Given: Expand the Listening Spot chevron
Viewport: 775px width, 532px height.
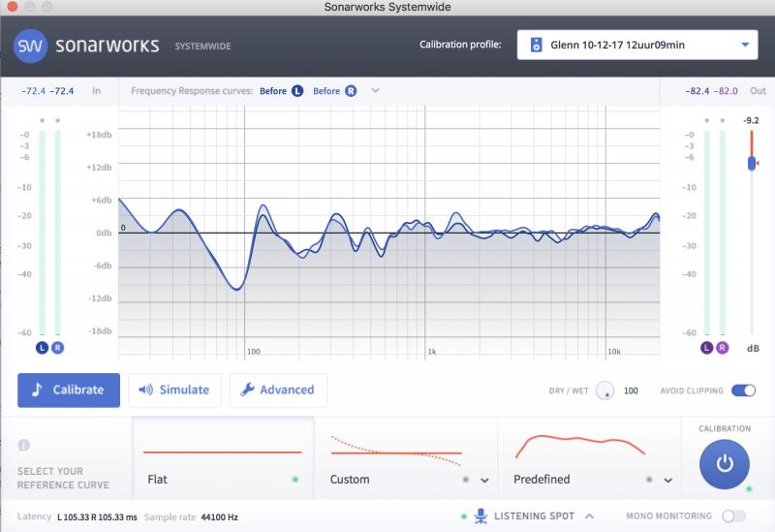Looking at the screenshot, I should (589, 516).
